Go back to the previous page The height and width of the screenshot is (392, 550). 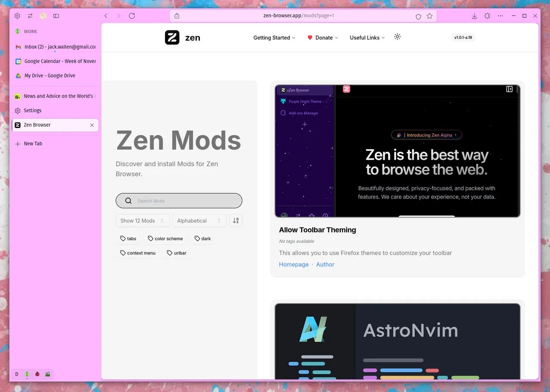[106, 16]
